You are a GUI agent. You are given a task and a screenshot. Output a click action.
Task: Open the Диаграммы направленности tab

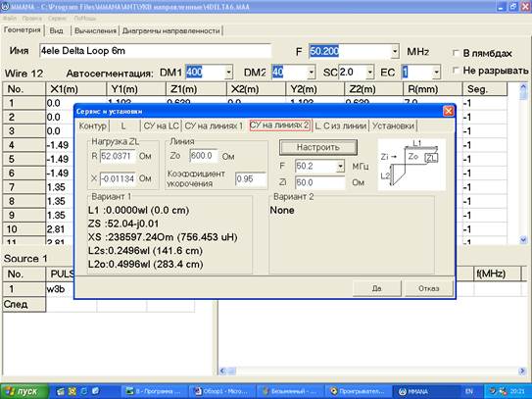pyautogui.click(x=171, y=31)
